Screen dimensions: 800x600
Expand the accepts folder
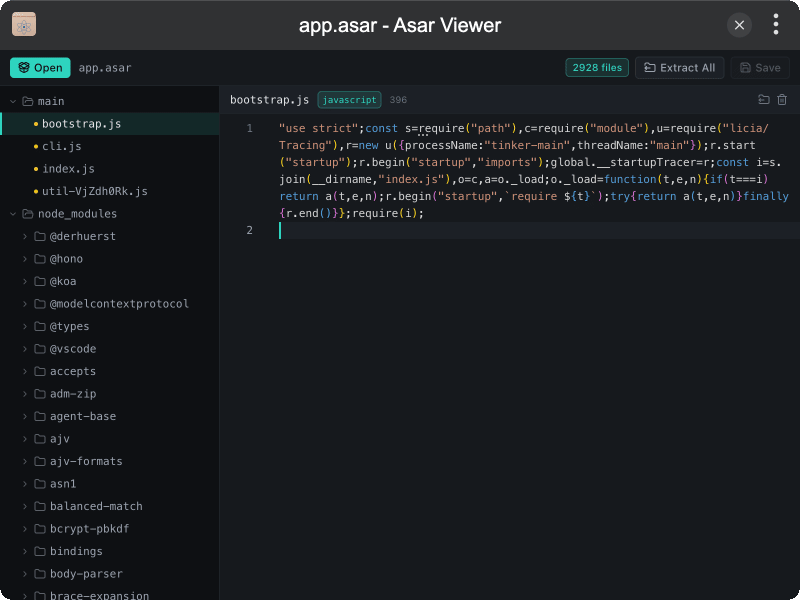25,371
